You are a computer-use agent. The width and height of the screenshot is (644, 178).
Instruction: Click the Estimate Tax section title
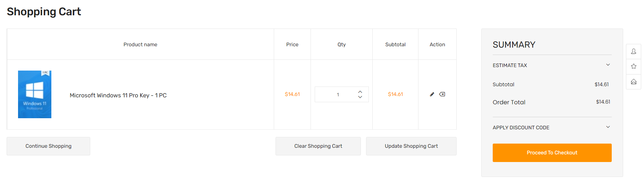[510, 65]
